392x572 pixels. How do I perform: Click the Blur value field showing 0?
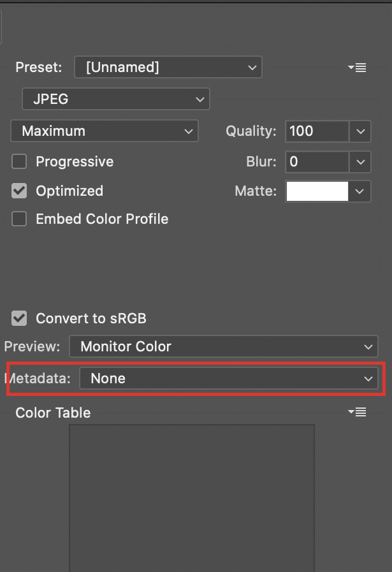point(317,161)
